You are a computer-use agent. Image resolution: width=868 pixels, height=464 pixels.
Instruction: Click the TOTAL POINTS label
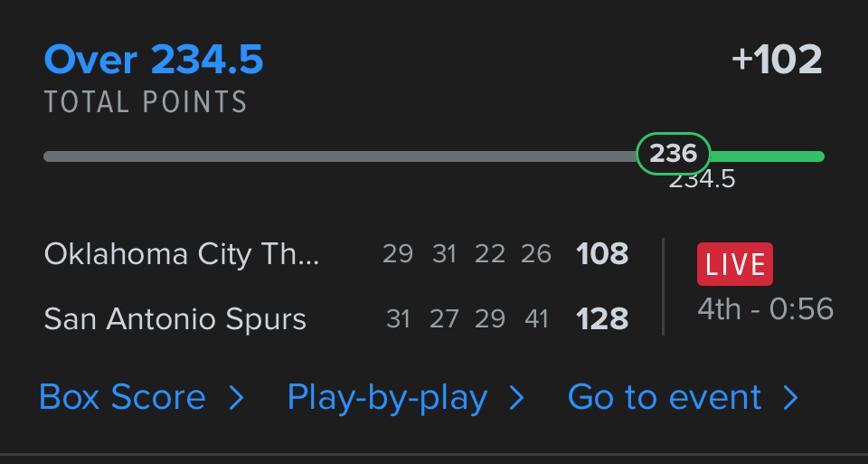146,102
